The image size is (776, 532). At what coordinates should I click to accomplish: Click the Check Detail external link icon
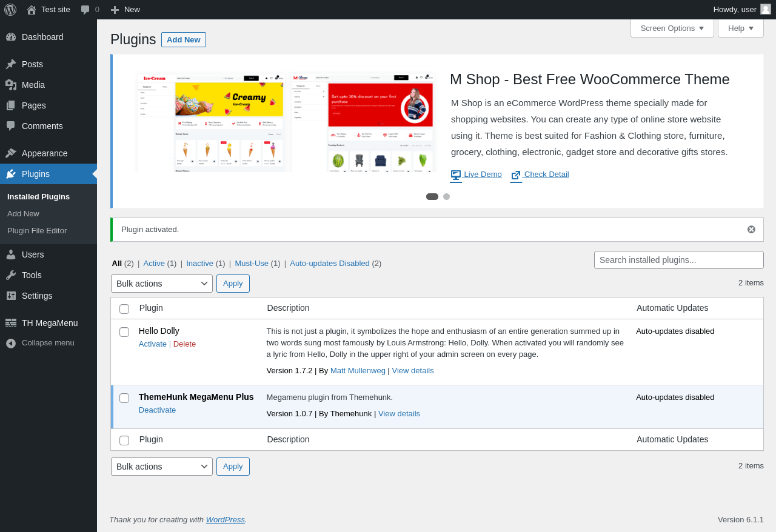516,175
